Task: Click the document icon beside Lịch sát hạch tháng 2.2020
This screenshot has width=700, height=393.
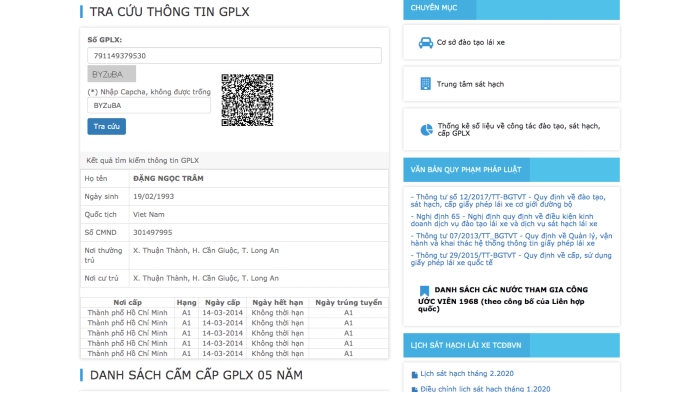Action: [414, 374]
